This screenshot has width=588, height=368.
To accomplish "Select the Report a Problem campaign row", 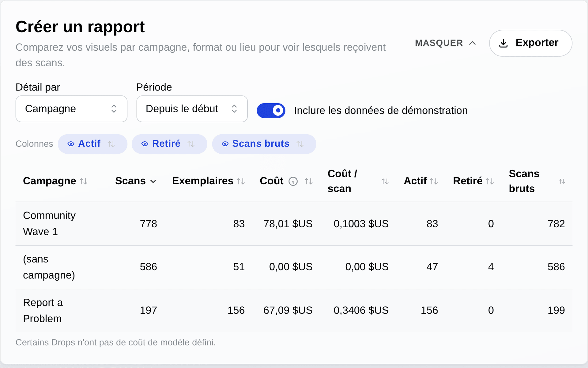I will point(294,310).
